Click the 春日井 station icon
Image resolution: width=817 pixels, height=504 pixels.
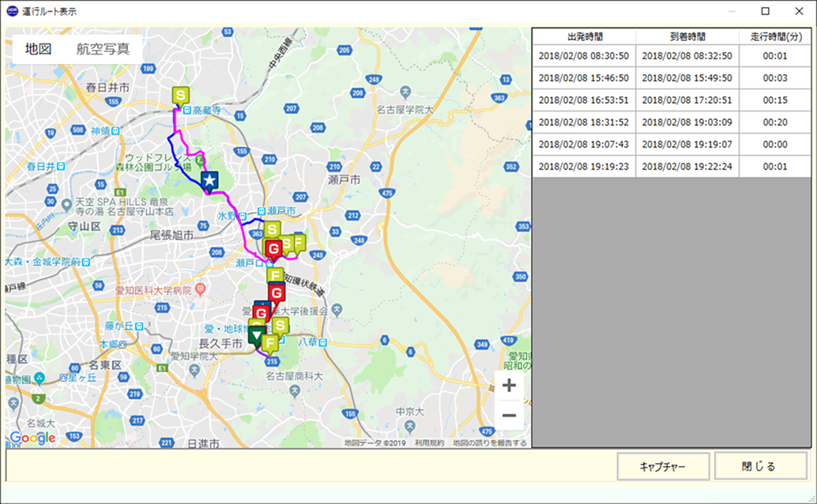click(61, 166)
